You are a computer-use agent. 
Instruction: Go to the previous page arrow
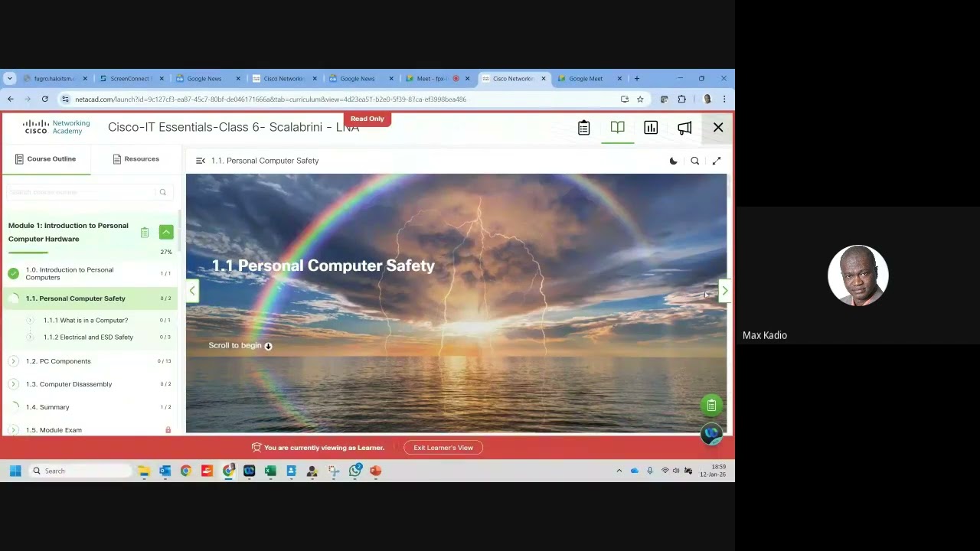(x=192, y=291)
